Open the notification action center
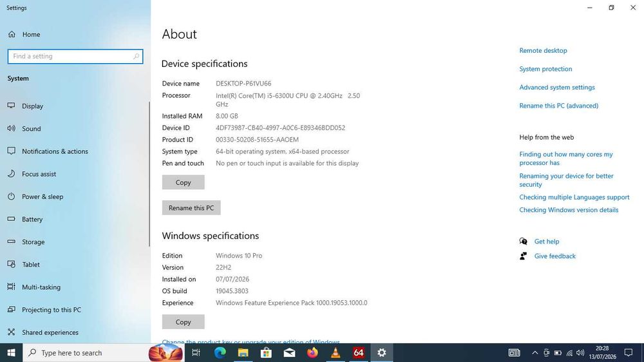The image size is (644, 362). coord(629,352)
